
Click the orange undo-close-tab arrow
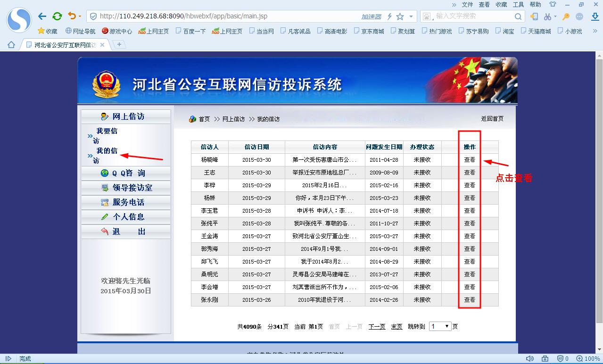coord(72,16)
